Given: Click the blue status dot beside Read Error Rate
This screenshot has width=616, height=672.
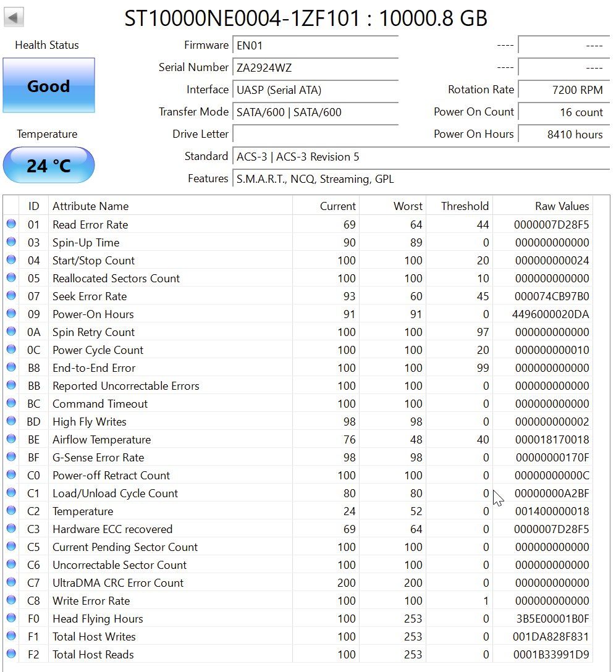Looking at the screenshot, I should 11,224.
